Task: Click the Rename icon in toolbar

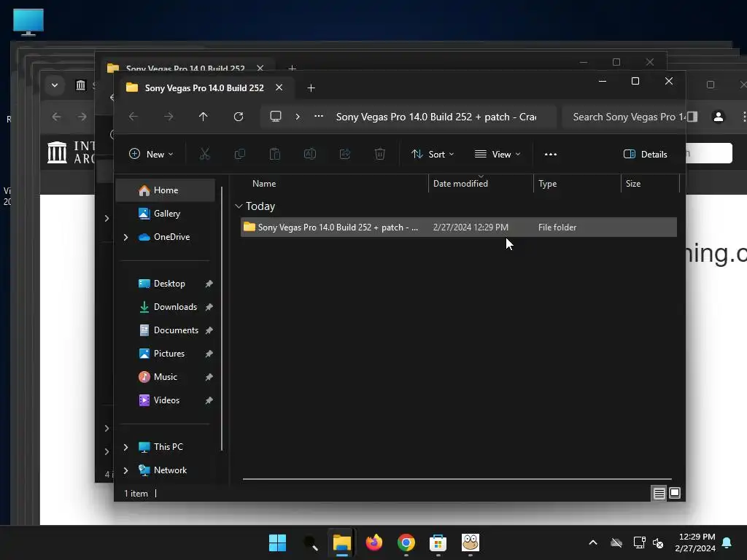Action: tap(309, 154)
